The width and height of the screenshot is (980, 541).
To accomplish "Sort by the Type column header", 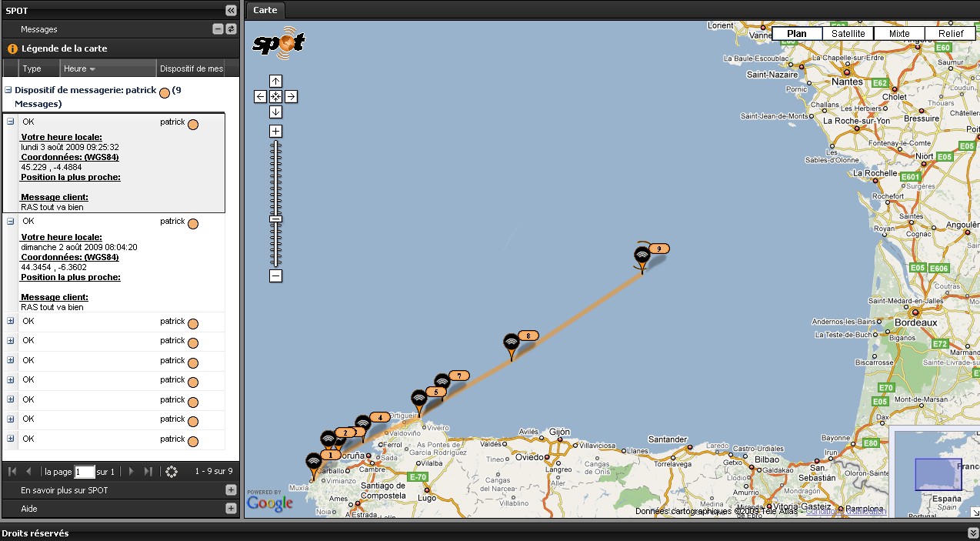I will 38,68.
